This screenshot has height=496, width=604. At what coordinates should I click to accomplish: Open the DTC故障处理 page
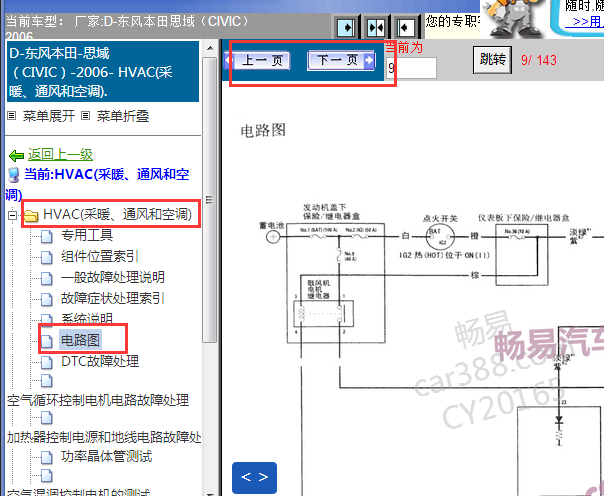tap(100, 361)
